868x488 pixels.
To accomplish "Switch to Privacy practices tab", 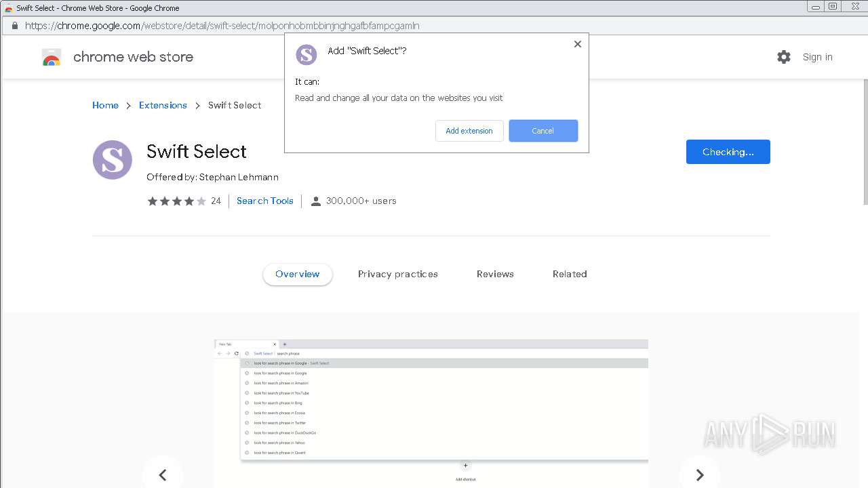I will coord(398,274).
